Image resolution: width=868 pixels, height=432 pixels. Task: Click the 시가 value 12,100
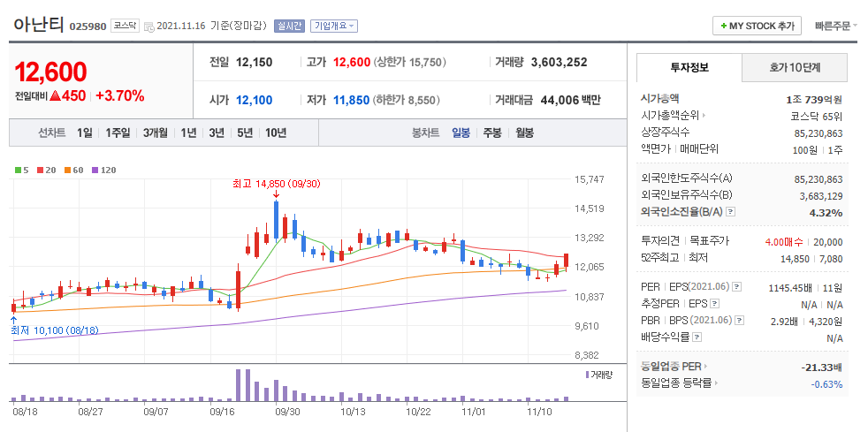pos(254,100)
